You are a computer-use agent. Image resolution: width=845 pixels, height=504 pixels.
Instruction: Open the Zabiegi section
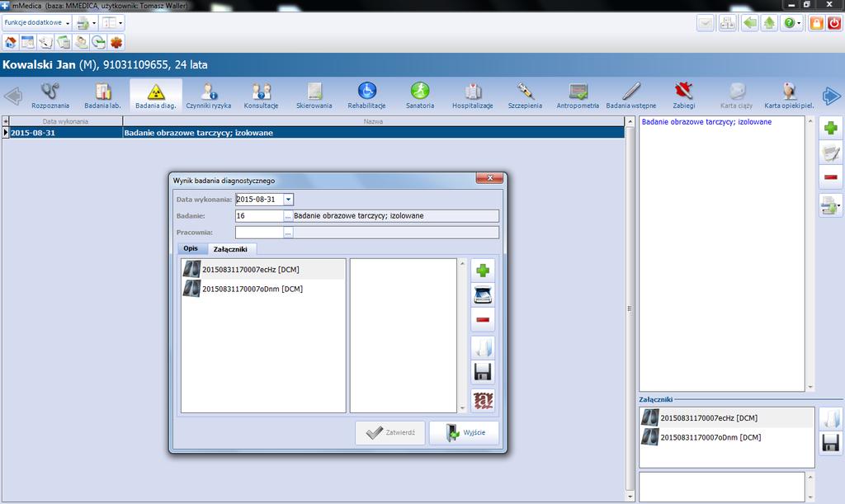coord(684,96)
